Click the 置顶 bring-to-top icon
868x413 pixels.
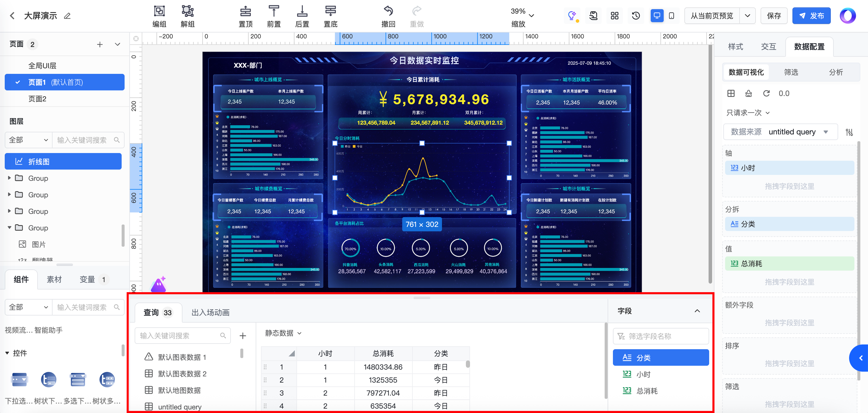tap(245, 12)
